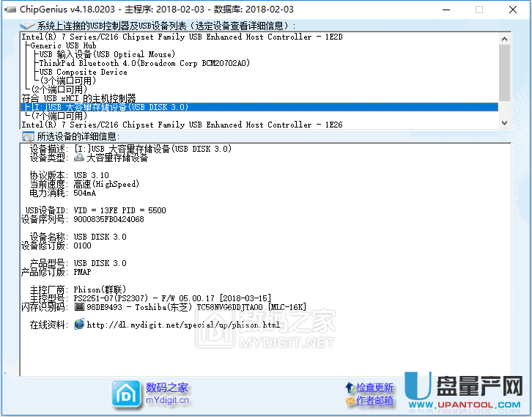
Task: Select USB Composite Device entry
Action: click(x=83, y=72)
